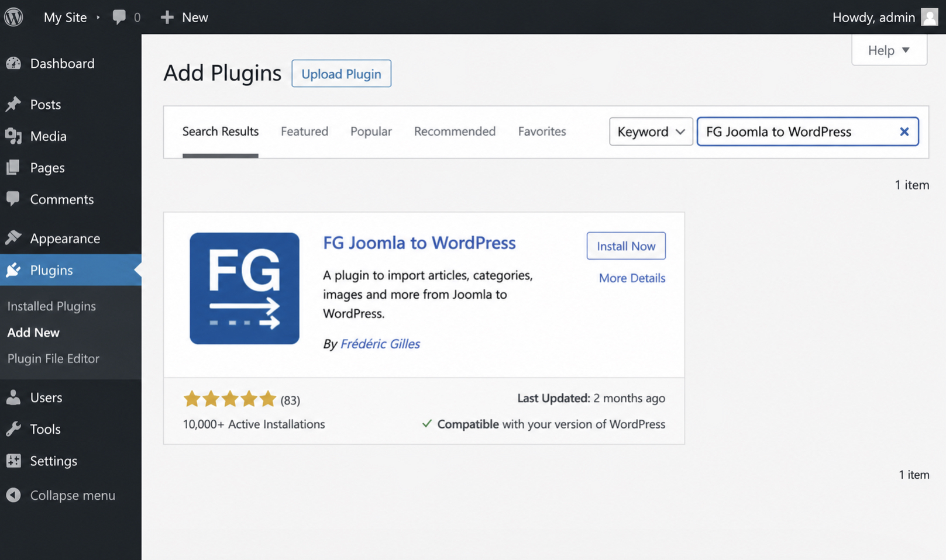This screenshot has width=946, height=560.
Task: Click the top '1 item' count text
Action: click(x=911, y=185)
